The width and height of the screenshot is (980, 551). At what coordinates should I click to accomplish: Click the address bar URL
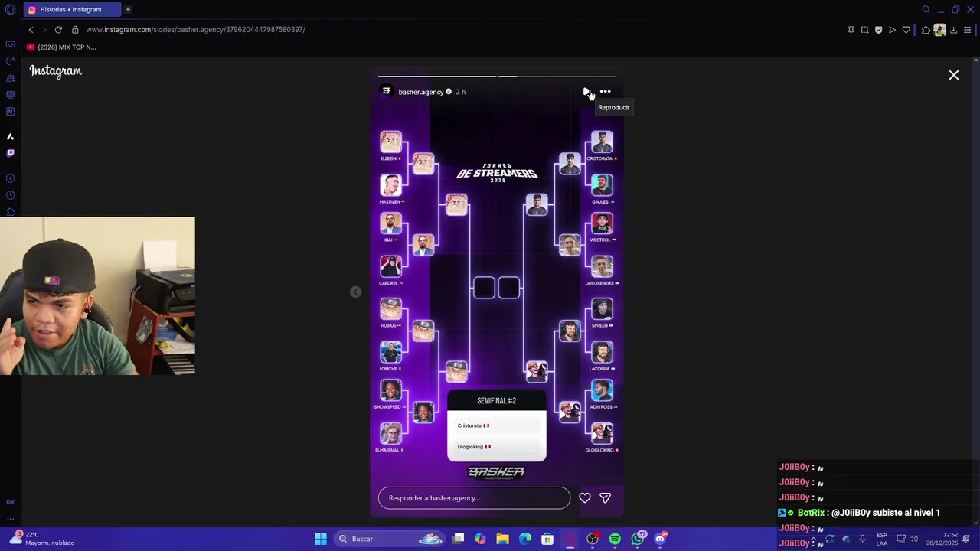[x=196, y=30]
